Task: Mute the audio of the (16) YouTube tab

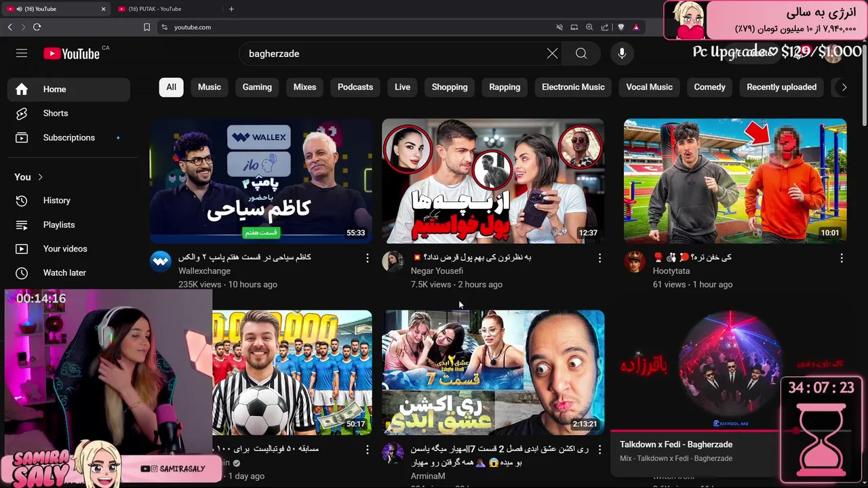Action: pyautogui.click(x=19, y=9)
